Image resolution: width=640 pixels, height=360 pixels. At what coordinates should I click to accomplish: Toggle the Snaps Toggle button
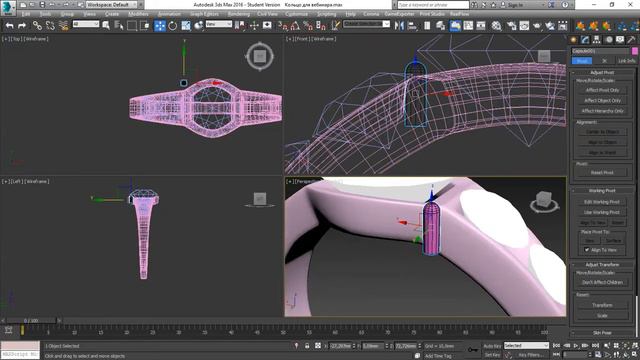point(282,26)
